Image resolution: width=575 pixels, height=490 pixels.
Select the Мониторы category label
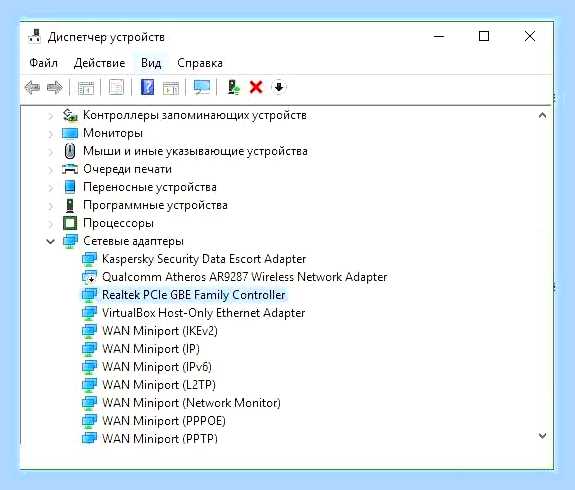pyautogui.click(x=113, y=133)
